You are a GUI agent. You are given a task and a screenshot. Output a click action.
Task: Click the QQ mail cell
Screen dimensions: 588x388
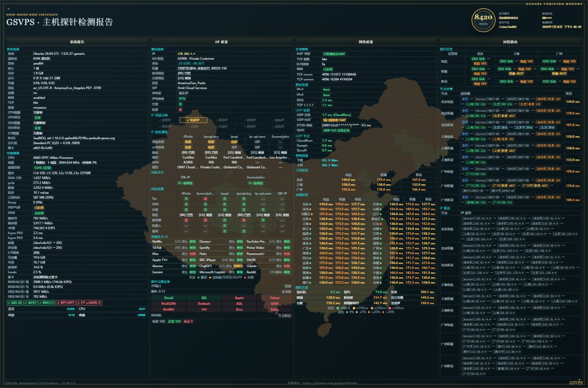point(204,297)
